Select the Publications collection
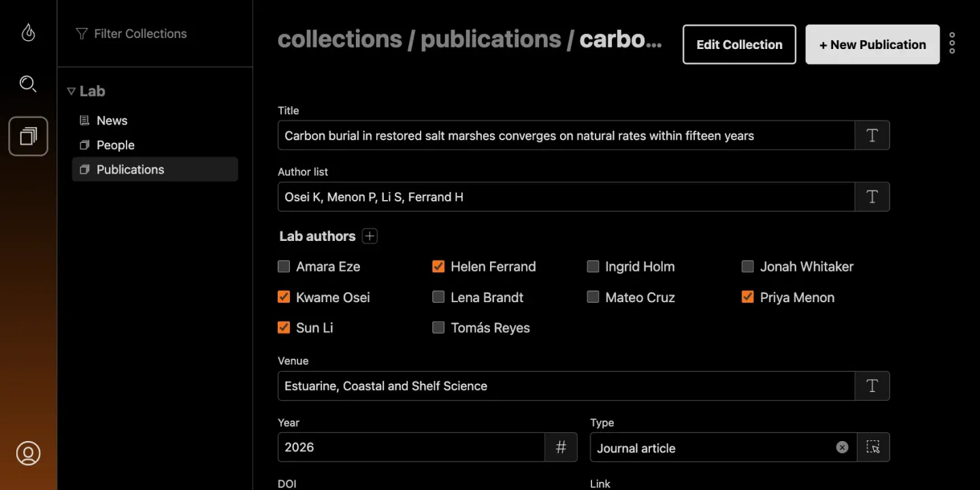Image resolution: width=980 pixels, height=490 pixels. pyautogui.click(x=155, y=169)
